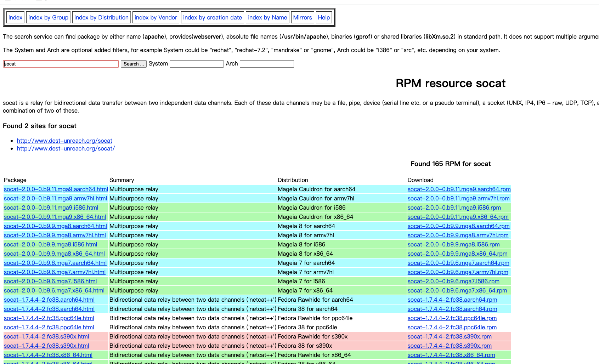
Task: Download fc38.ppc64le.rpm from Fedora 38 row
Action: click(x=452, y=327)
